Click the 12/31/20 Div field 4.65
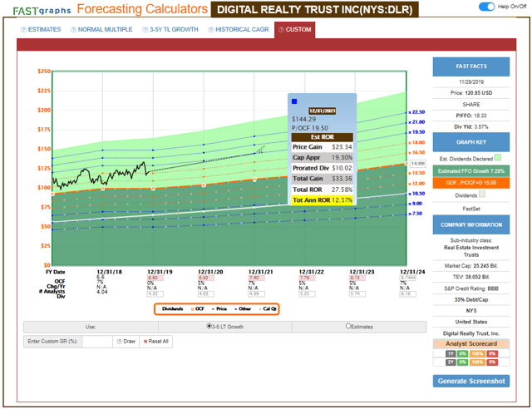The width and height of the screenshot is (532, 409). [x=206, y=294]
